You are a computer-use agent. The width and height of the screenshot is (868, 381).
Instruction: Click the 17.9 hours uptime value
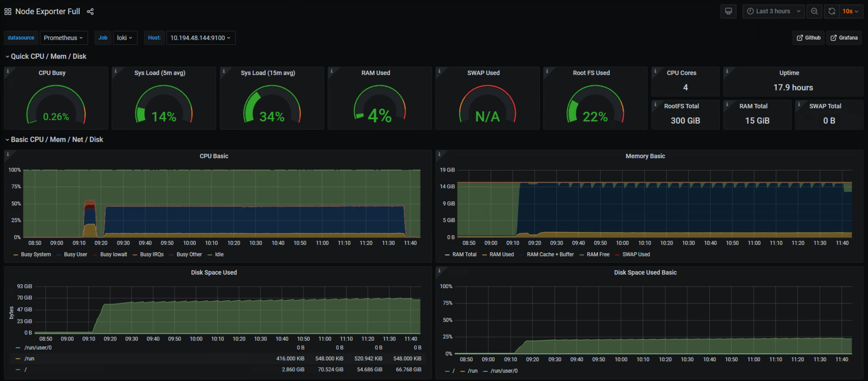[x=793, y=88]
